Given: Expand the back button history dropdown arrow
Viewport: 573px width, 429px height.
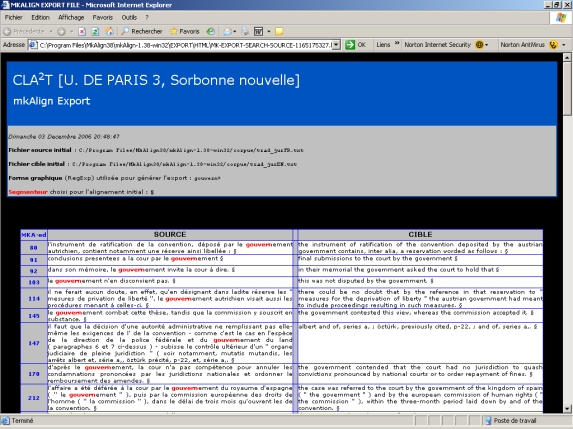Looking at the screenshot, I should coord(51,31).
